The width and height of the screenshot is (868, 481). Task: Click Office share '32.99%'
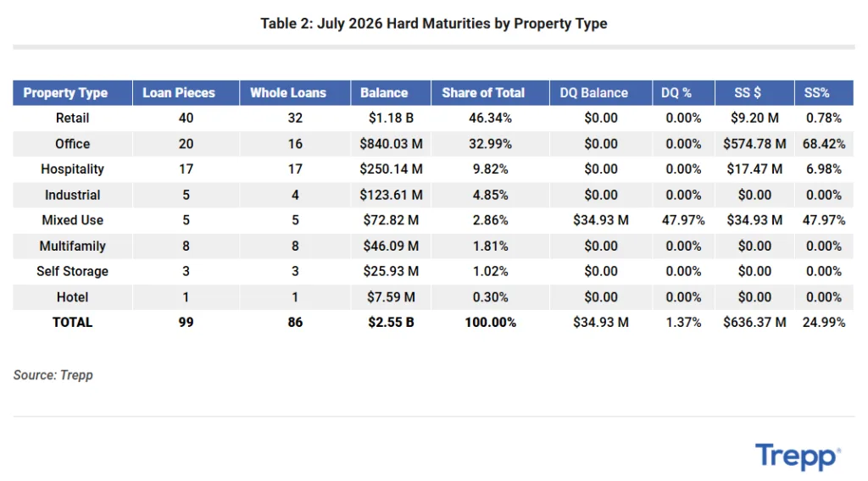click(x=491, y=144)
